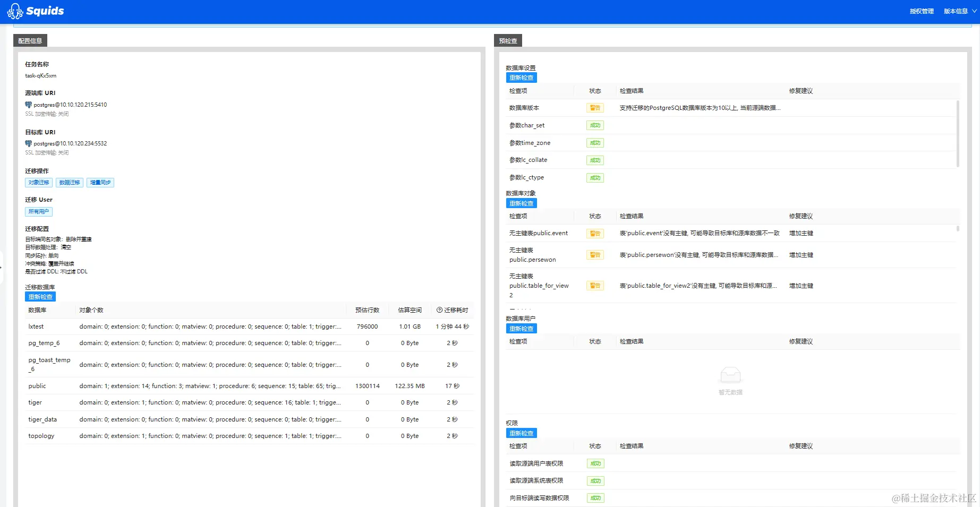The width and height of the screenshot is (980, 507).
Task: Click the pg_toast_temp_6 database name
Action: pyautogui.click(x=49, y=365)
